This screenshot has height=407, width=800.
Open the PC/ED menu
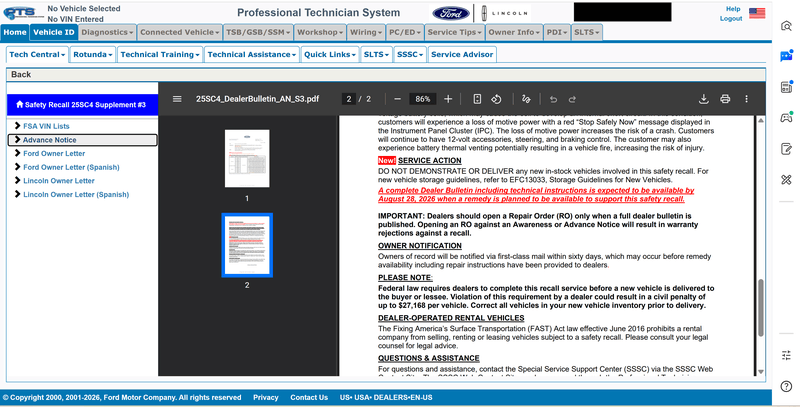pos(405,32)
